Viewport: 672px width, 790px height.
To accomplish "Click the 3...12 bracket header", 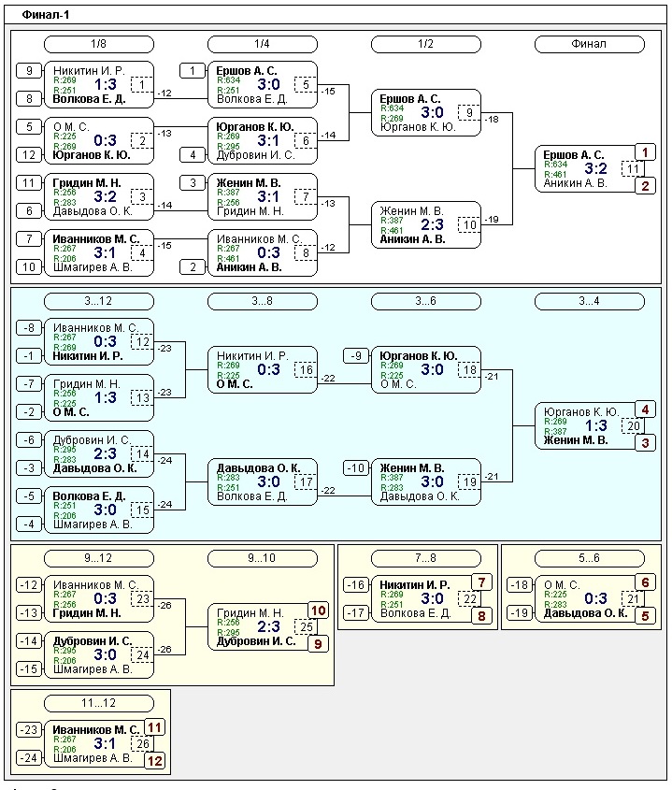I will pyautogui.click(x=99, y=300).
